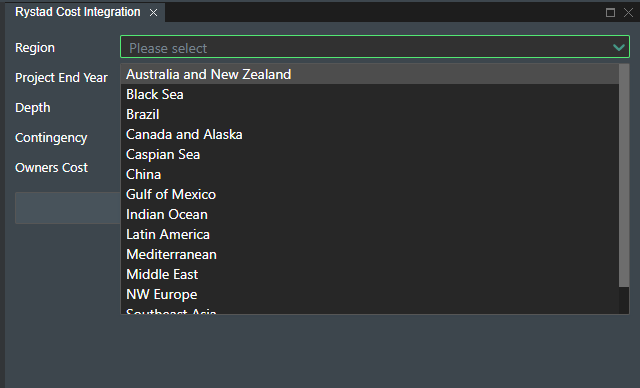
Task: Select Caspian Sea region
Action: coord(370,154)
